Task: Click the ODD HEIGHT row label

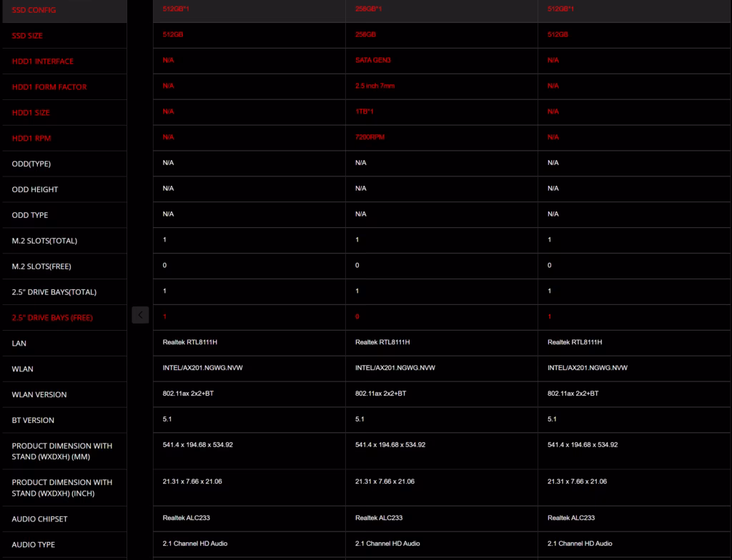Action: [35, 189]
